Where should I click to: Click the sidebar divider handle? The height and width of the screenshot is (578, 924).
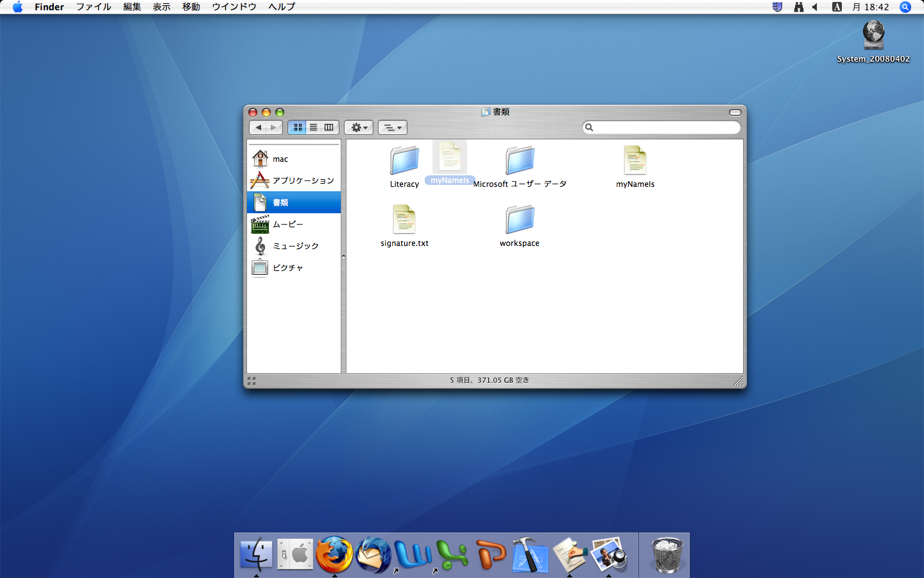[x=343, y=256]
